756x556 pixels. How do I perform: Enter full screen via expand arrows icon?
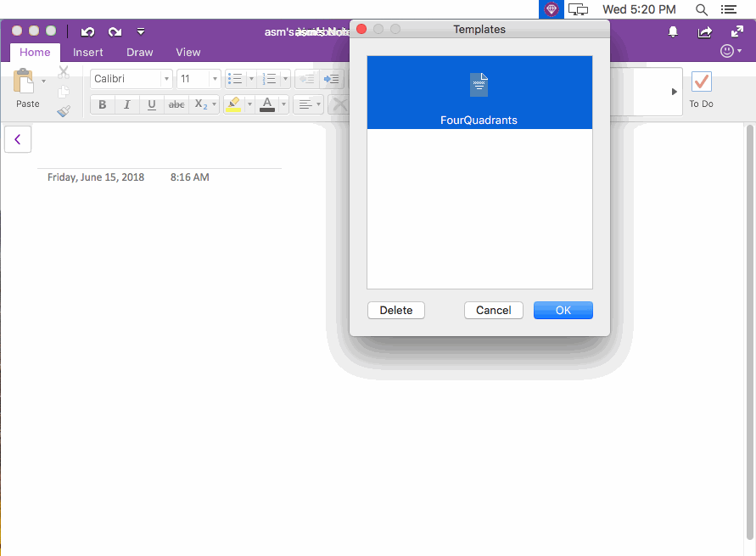click(x=735, y=31)
